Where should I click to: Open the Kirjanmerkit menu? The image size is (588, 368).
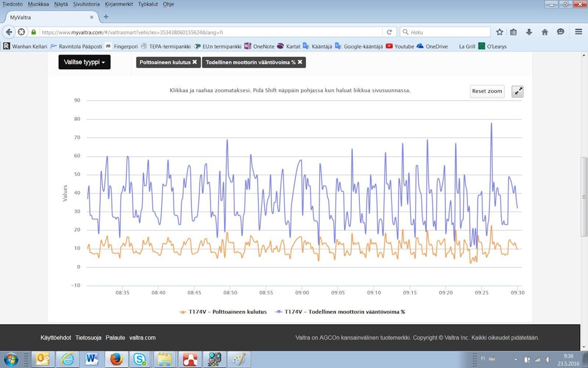pyautogui.click(x=119, y=4)
